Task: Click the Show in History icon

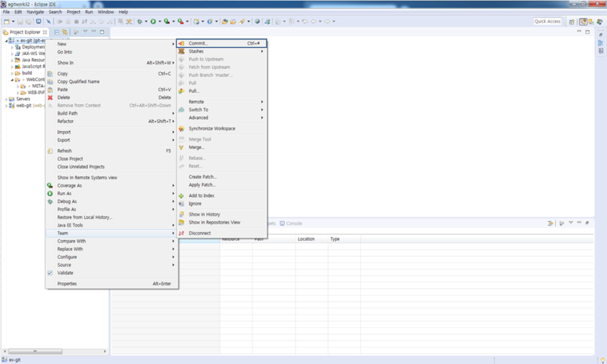Action: (x=181, y=214)
